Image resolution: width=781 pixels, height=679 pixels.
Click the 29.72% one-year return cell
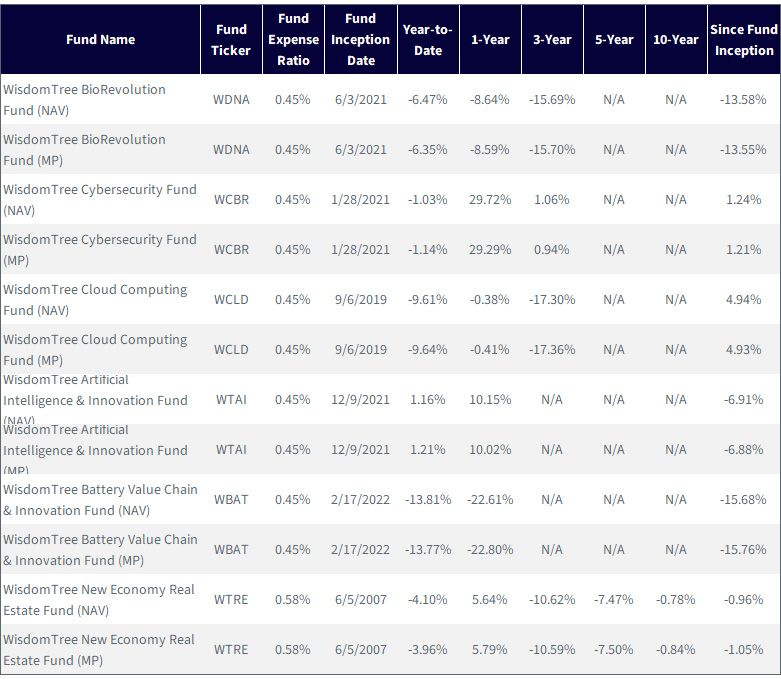[490, 200]
